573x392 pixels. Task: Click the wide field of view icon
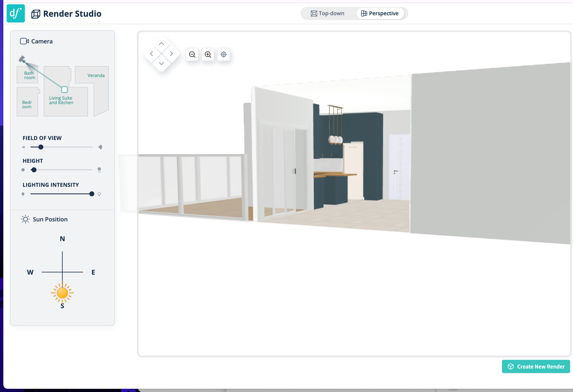click(100, 147)
